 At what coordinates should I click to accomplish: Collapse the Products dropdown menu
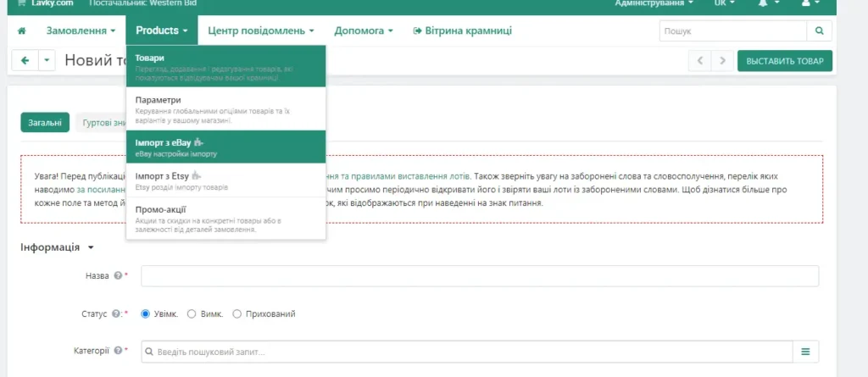point(162,31)
